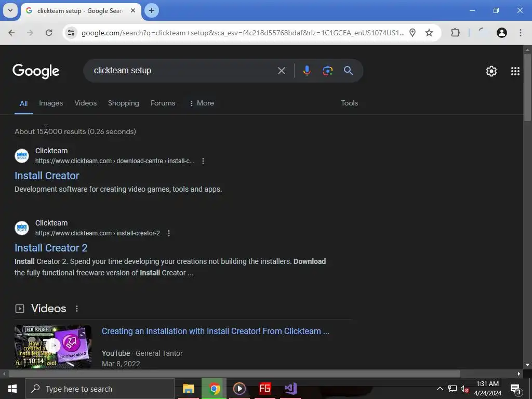The width and height of the screenshot is (532, 399).
Task: Go to Google homepage via logo
Action: tap(36, 71)
